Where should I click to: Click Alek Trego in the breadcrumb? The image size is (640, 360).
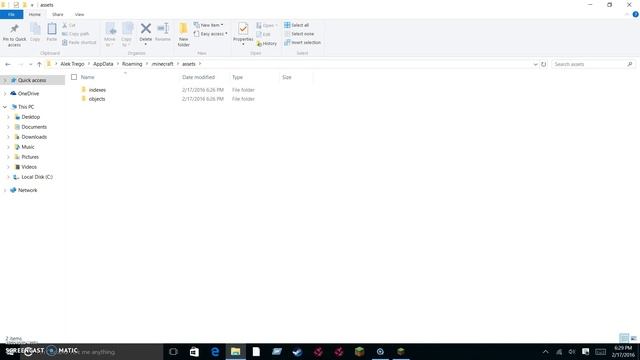pos(72,64)
